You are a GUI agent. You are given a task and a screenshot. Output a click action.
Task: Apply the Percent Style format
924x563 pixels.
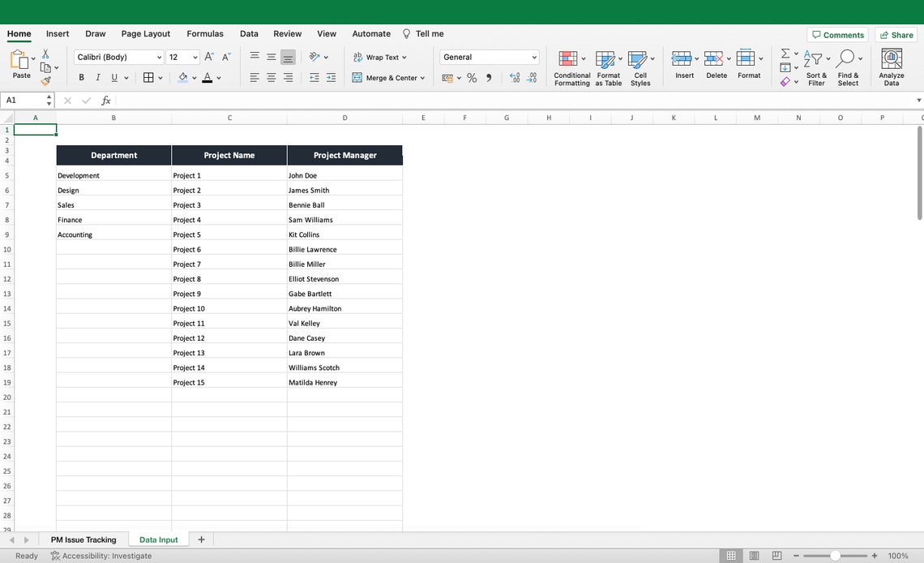point(471,77)
